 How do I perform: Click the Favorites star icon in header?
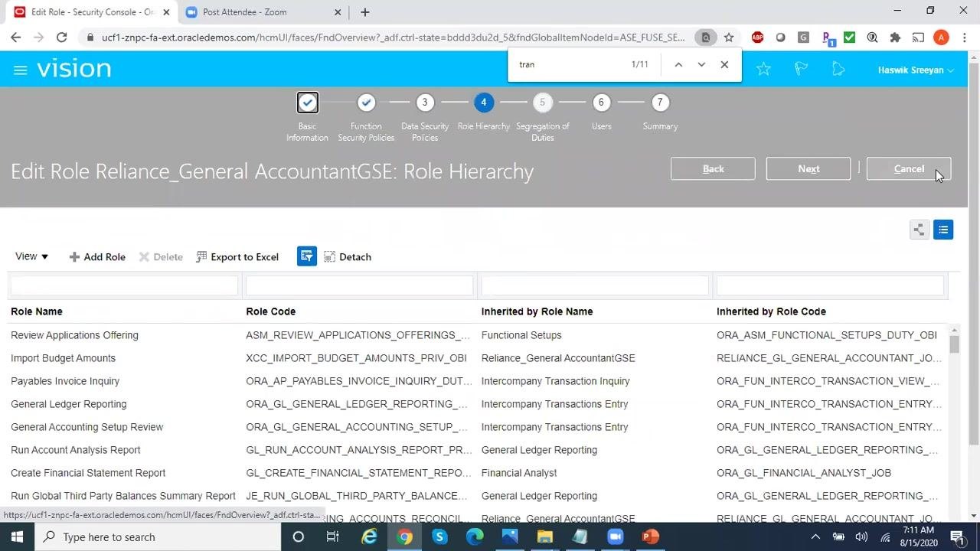click(763, 70)
